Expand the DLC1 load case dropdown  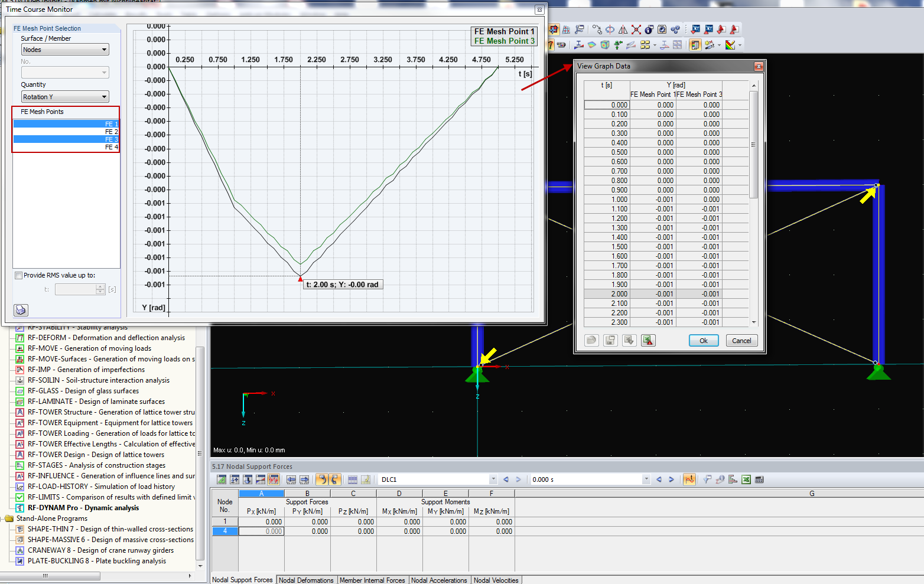pyautogui.click(x=493, y=479)
